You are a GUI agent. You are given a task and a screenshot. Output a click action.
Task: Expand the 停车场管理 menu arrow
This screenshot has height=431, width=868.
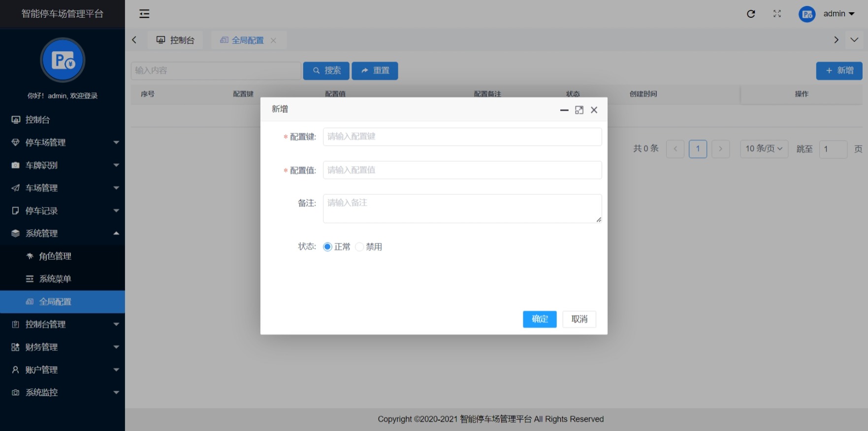(x=116, y=142)
